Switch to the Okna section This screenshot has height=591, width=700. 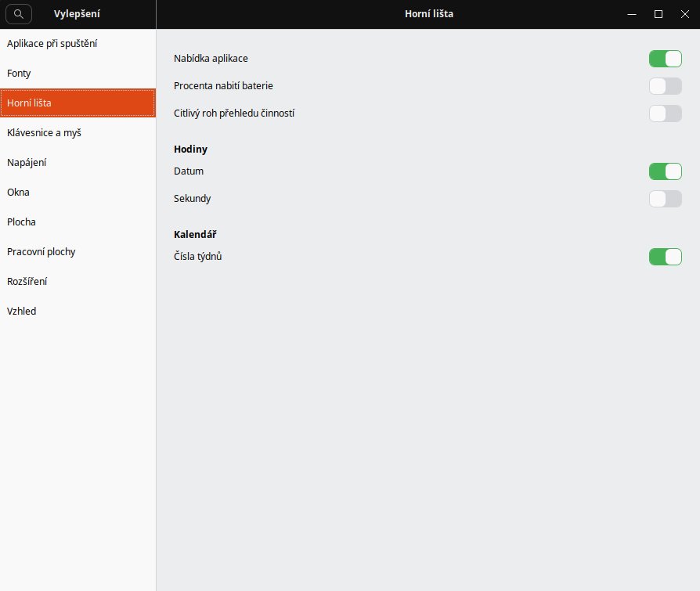(78, 193)
